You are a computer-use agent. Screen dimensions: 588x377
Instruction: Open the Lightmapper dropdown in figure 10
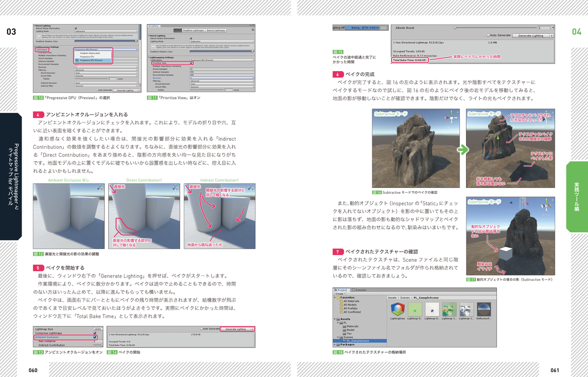coord(106,50)
